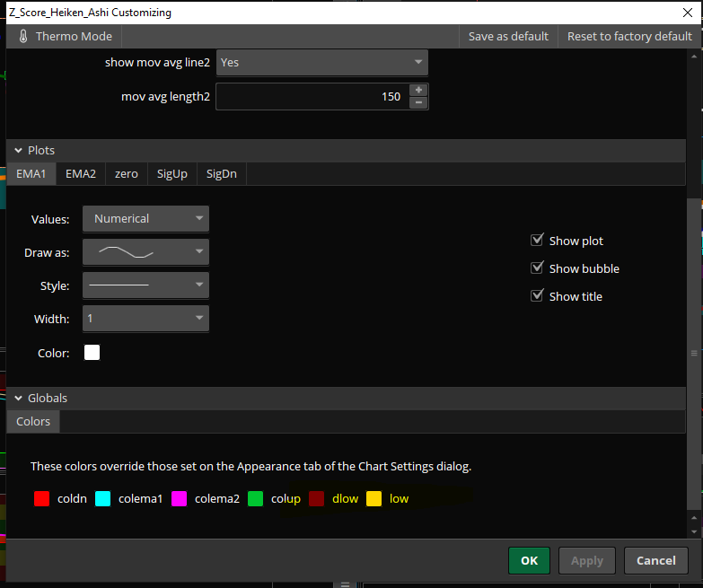Click the white plot Color swatch
Viewport: 703px width, 588px height.
[92, 353]
